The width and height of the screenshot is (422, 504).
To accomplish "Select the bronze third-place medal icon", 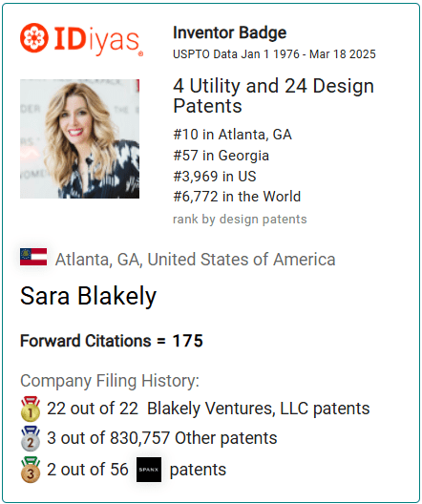I will tap(31, 470).
